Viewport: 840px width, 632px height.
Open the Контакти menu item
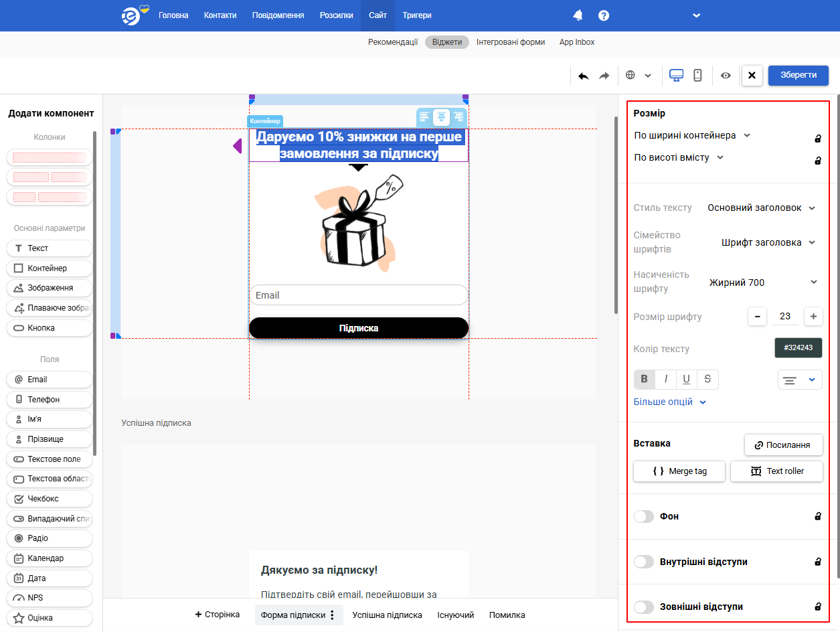point(220,15)
